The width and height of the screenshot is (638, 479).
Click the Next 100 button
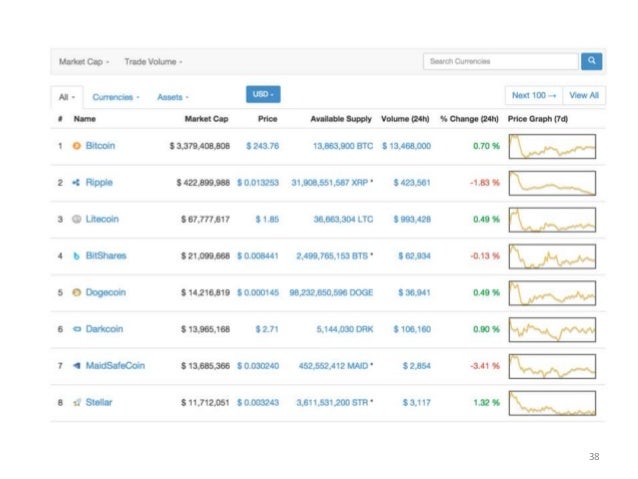click(x=534, y=95)
